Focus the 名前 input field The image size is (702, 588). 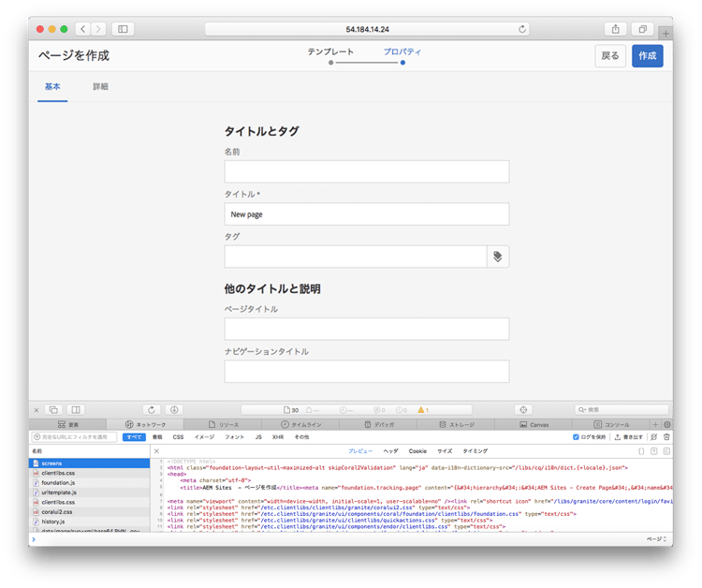click(367, 171)
